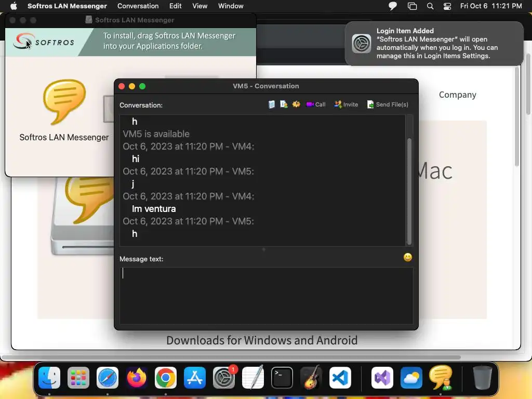Image resolution: width=532 pixels, height=399 pixels.
Task: Click the Softros logo in installer window
Action: coord(44,42)
